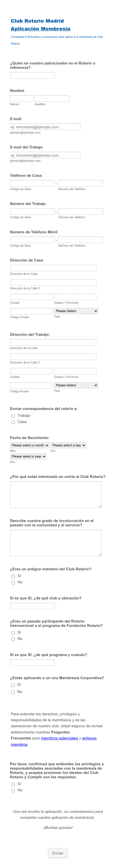Open the year dropdown for birth date
Viewport: 116px width, 868px height.
28,456
